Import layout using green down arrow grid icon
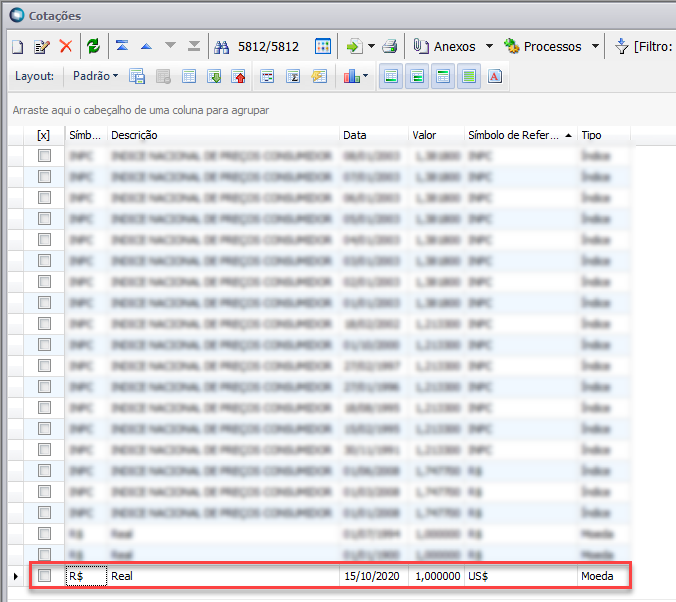Screen dimensions: 676x602 tap(214, 77)
